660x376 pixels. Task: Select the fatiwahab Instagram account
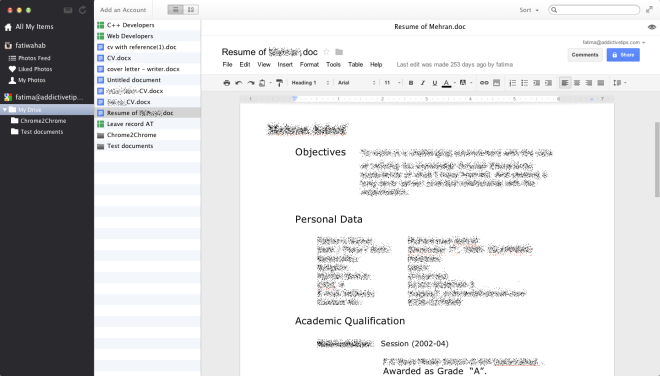[x=25, y=45]
